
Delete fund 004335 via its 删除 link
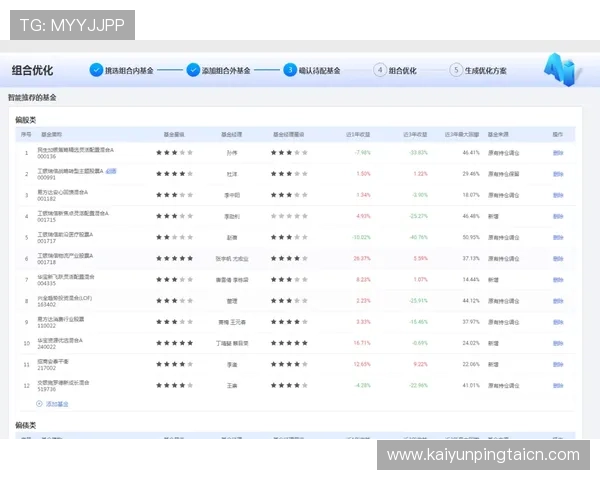tap(558, 280)
